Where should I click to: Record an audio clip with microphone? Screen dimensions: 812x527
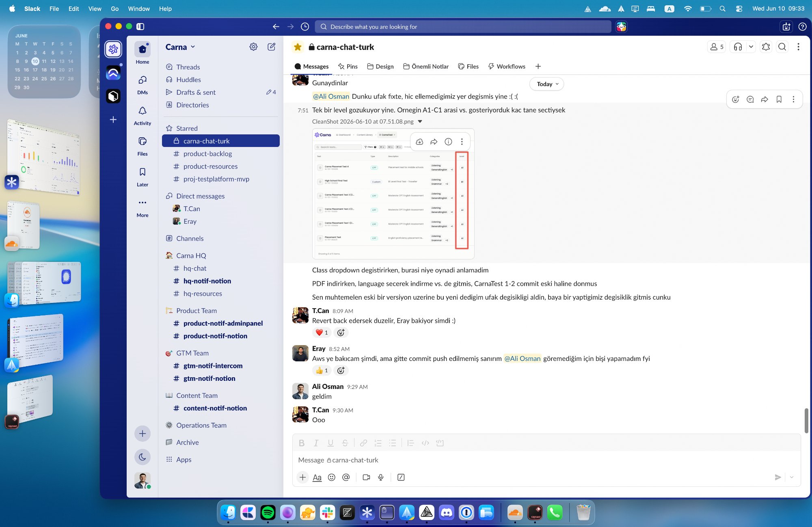[x=381, y=477]
